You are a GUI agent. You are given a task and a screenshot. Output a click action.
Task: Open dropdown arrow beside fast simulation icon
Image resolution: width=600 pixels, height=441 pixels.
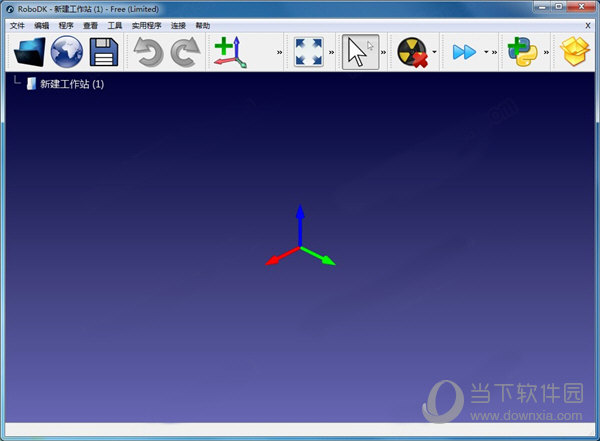pyautogui.click(x=486, y=52)
